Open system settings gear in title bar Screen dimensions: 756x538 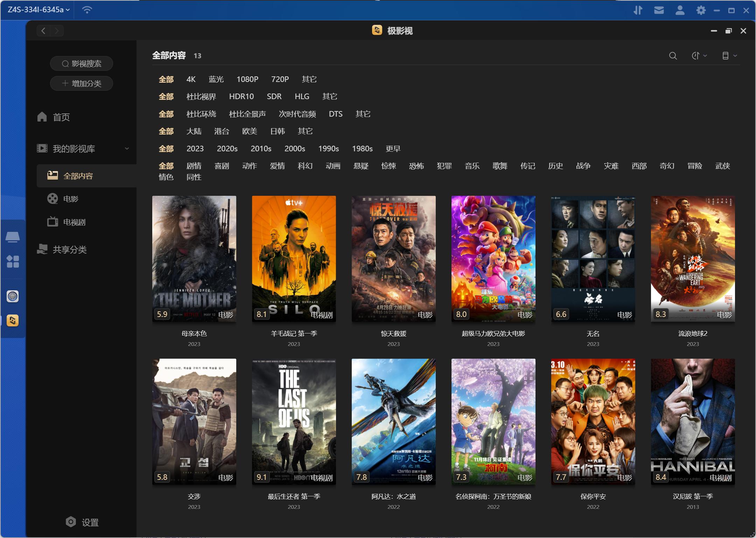pos(700,10)
